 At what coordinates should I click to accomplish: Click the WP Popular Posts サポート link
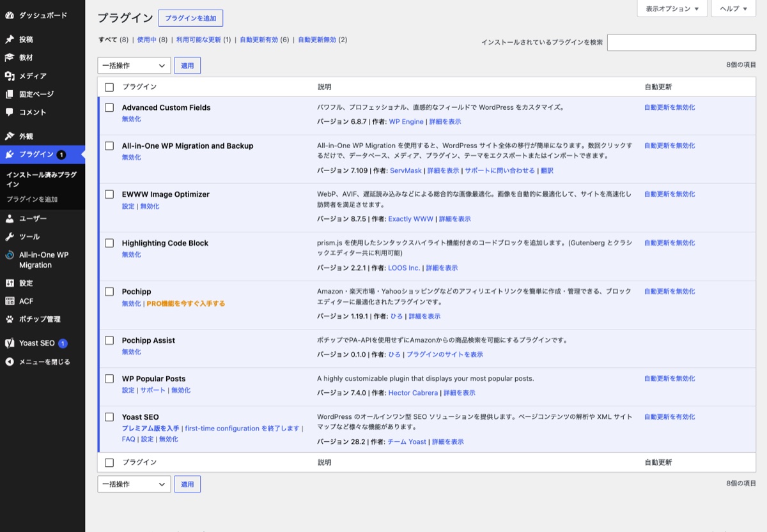tap(153, 390)
